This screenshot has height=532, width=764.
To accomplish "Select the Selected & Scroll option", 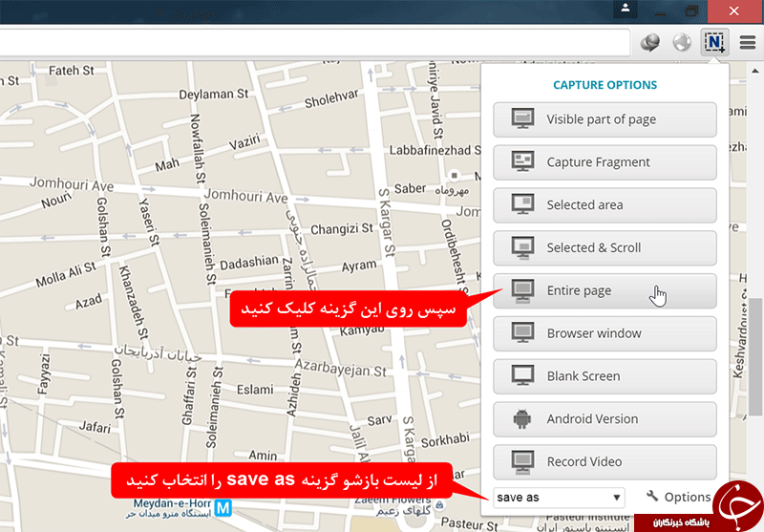I will click(605, 248).
